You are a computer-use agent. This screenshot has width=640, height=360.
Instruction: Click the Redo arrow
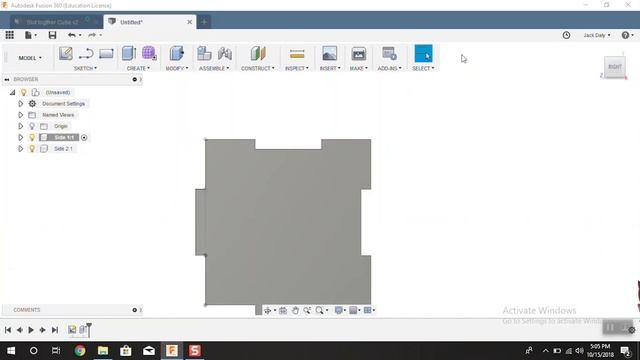[92, 35]
